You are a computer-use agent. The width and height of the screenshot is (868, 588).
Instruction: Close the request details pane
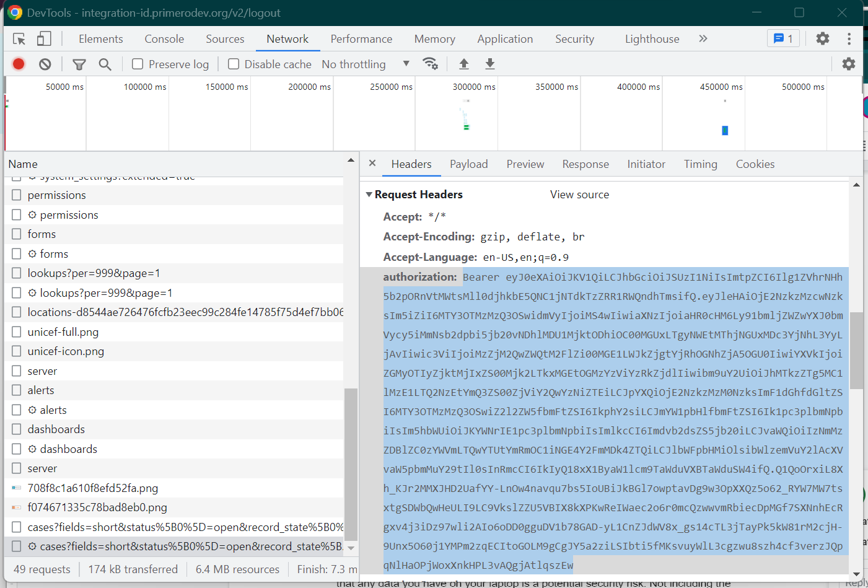pyautogui.click(x=372, y=164)
